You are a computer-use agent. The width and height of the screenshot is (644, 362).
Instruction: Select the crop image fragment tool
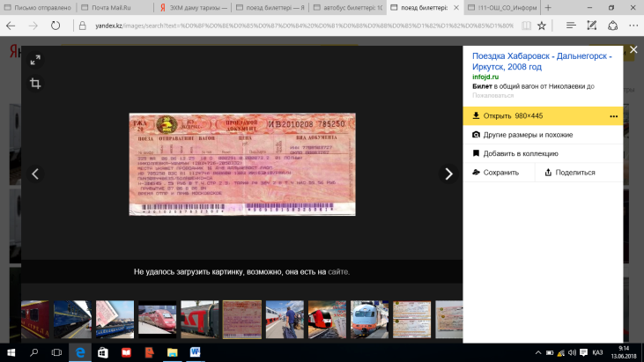(x=35, y=84)
